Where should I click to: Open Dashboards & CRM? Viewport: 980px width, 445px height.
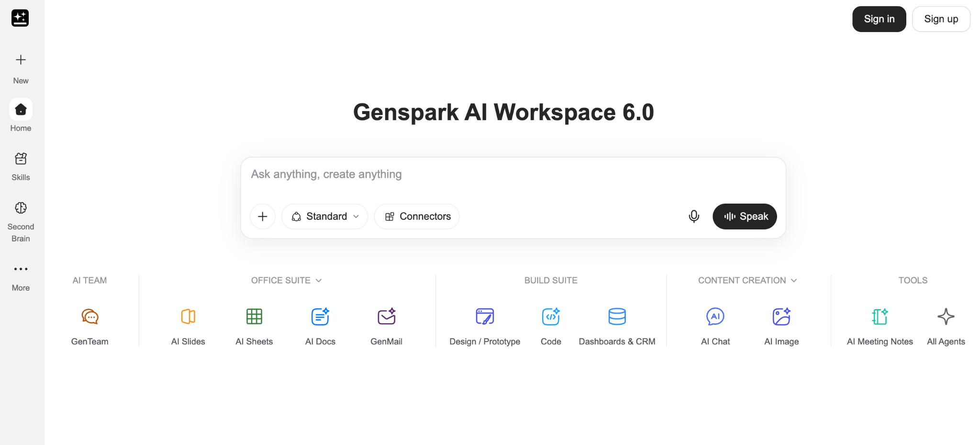point(617,326)
